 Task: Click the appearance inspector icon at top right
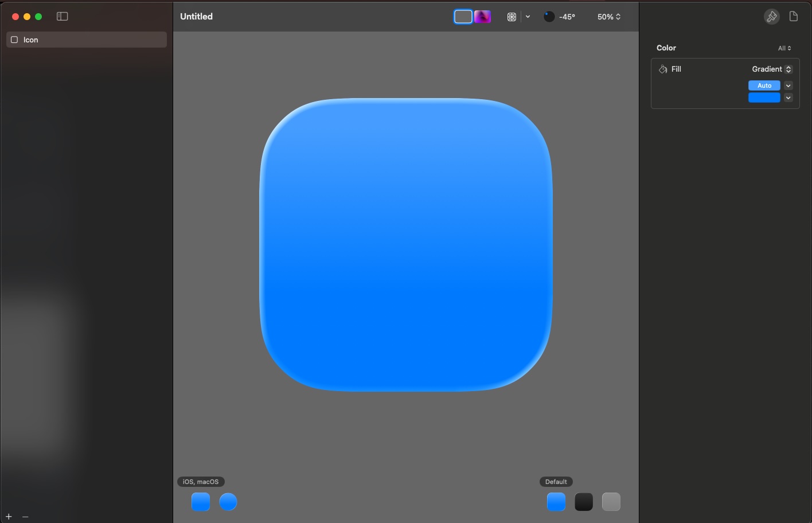tap(771, 16)
